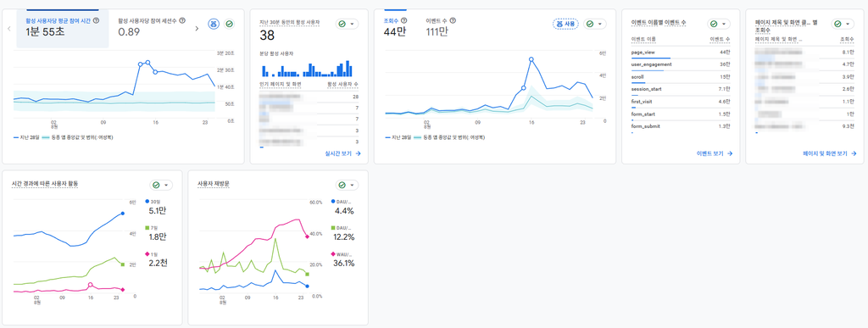Click the 인기 페이지 및 화면 column header

(x=281, y=84)
